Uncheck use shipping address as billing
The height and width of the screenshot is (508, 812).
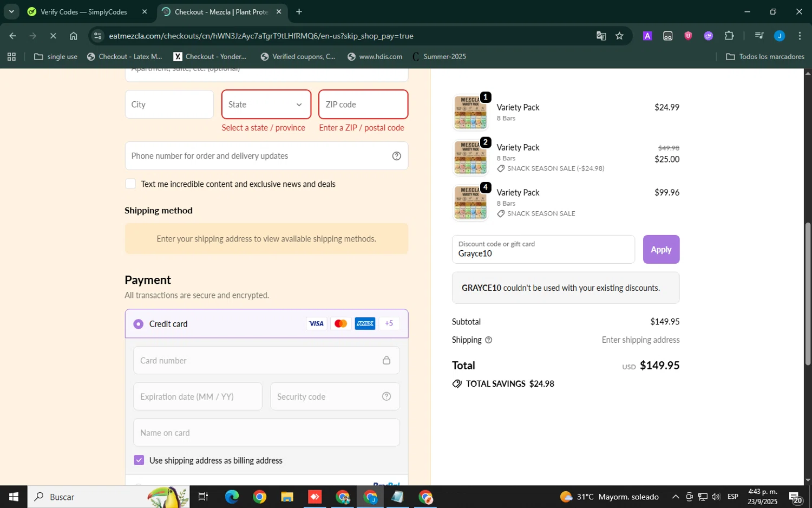click(139, 460)
